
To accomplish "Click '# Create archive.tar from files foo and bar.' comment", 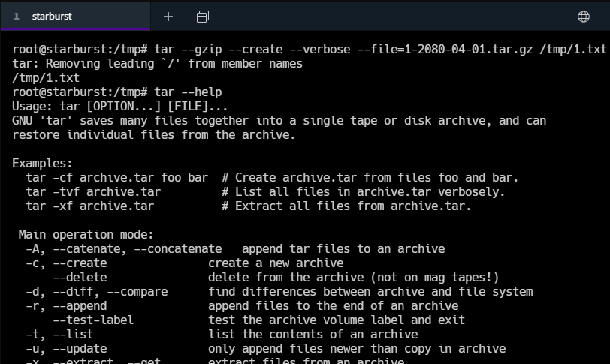I will [x=370, y=178].
